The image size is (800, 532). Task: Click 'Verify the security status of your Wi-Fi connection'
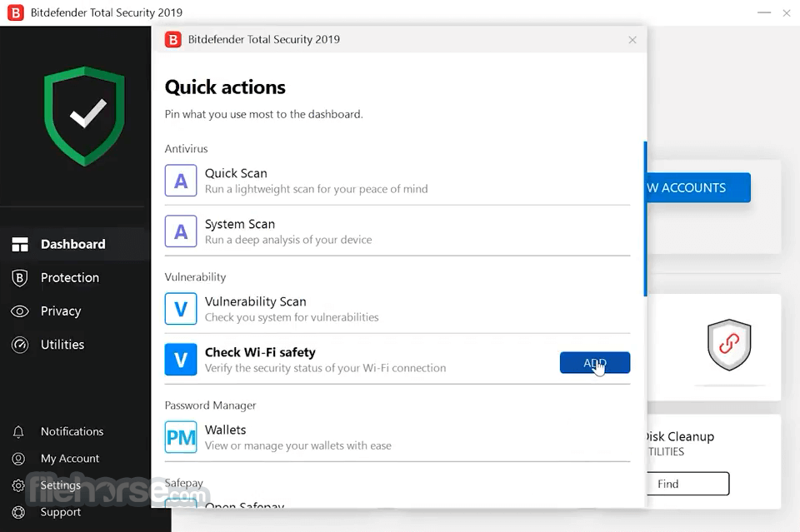coord(326,368)
